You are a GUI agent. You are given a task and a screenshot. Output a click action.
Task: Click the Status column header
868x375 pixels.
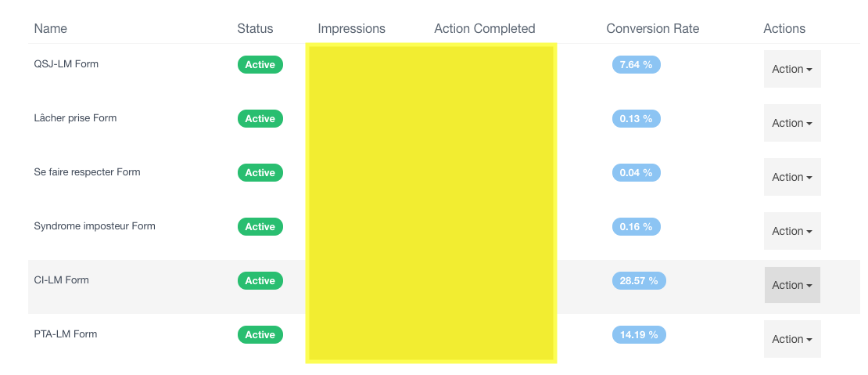(x=255, y=28)
